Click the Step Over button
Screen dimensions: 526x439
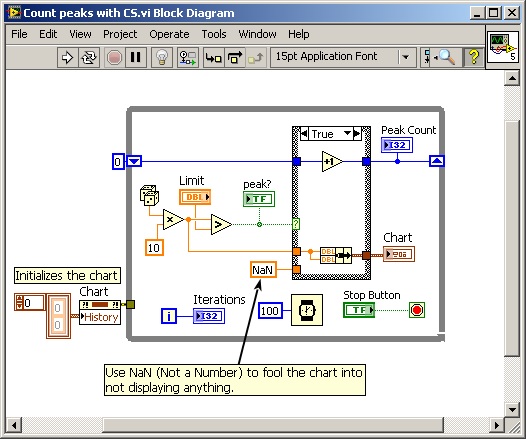235,58
